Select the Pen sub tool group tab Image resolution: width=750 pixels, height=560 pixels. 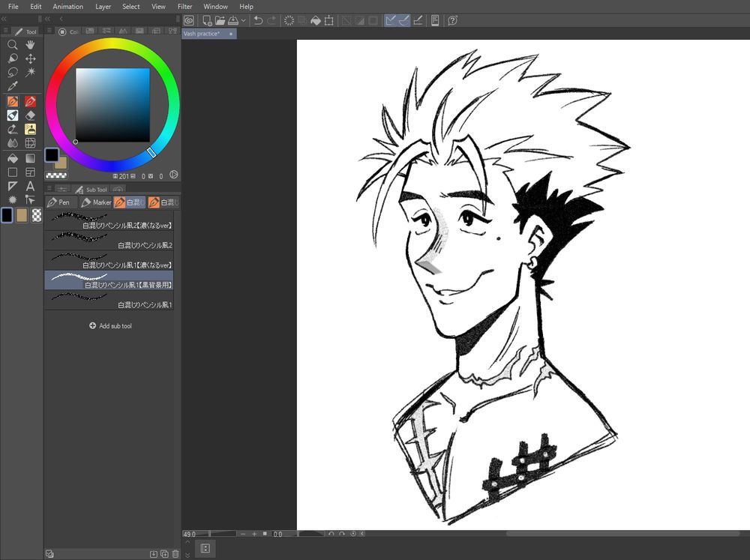coord(61,202)
